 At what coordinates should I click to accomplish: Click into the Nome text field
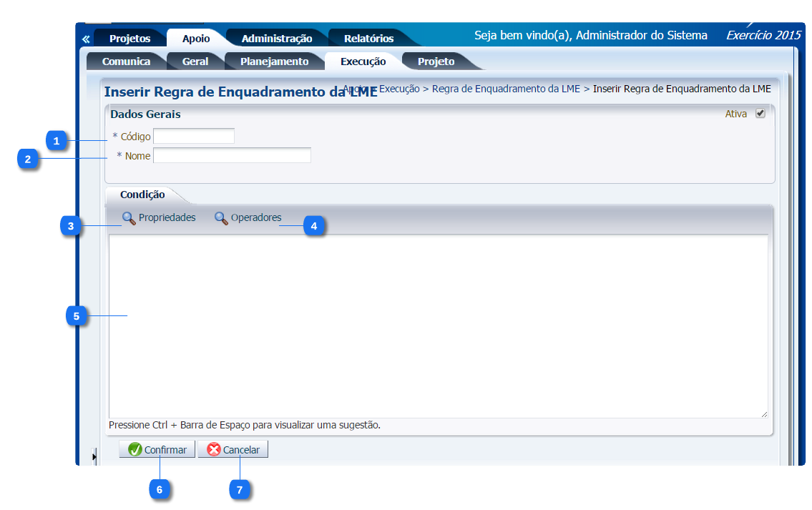[x=232, y=156]
